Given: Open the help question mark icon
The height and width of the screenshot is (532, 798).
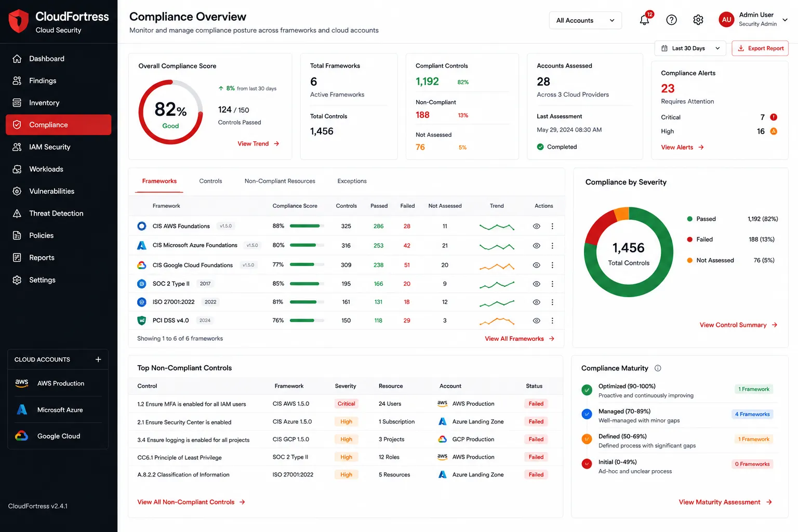Looking at the screenshot, I should [x=671, y=20].
